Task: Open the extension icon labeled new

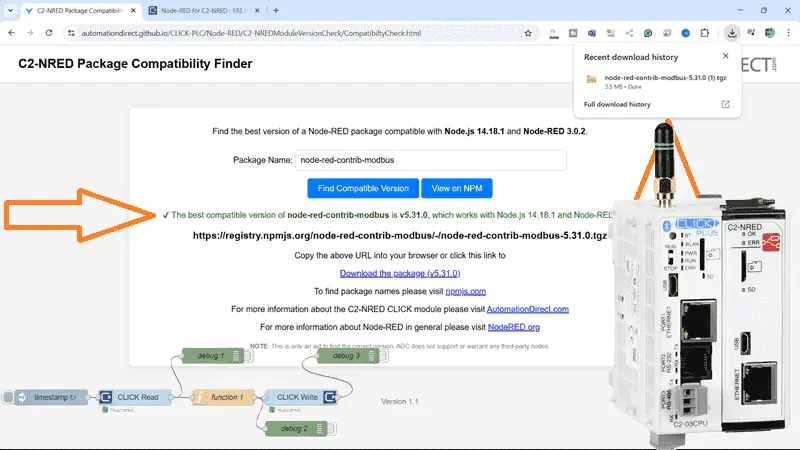Action: click(x=554, y=33)
